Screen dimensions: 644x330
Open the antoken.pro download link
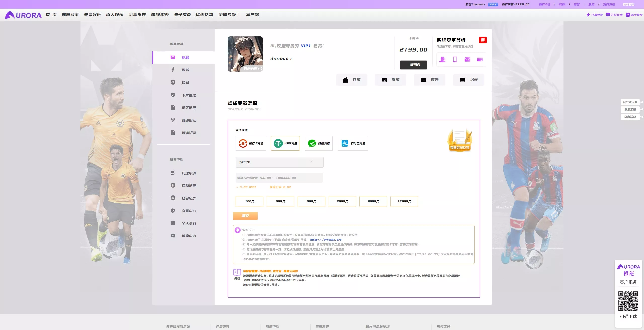(x=326, y=240)
